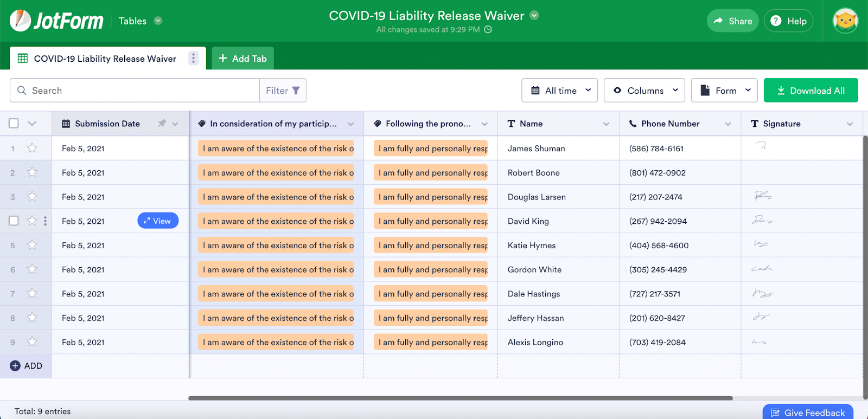Click the David King signature thumbnail
Viewport: 868px width, 419px height.
pos(762,220)
